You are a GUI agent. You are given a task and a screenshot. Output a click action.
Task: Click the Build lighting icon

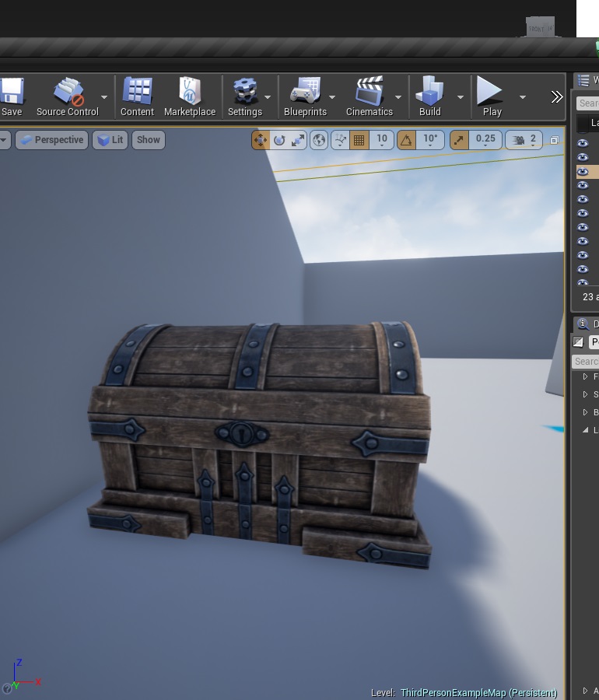[429, 96]
